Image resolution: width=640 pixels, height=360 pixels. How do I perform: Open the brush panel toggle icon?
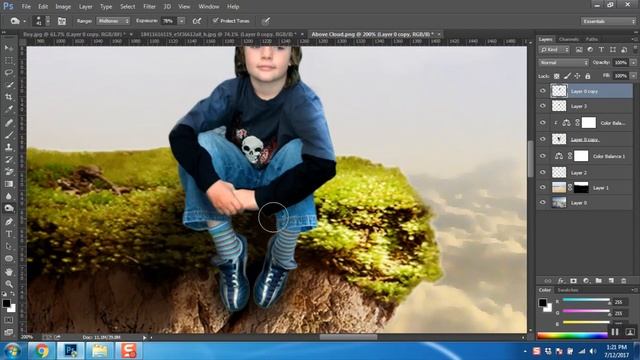(x=62, y=21)
